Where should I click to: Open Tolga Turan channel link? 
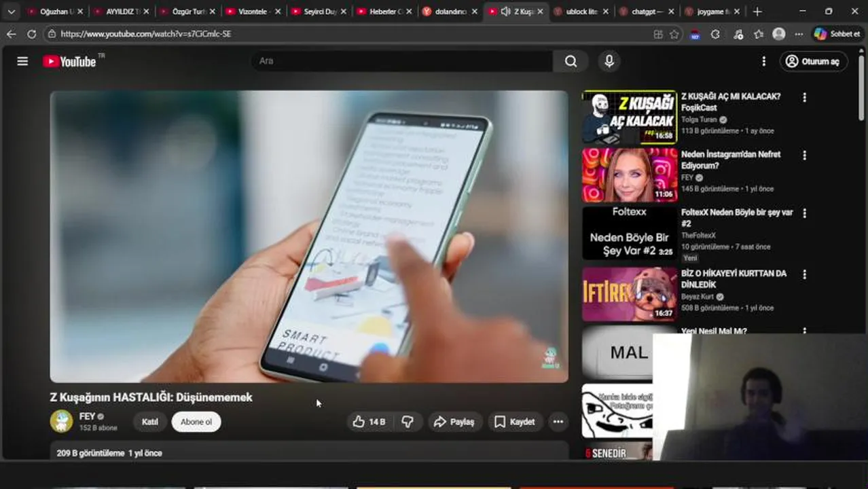(699, 120)
